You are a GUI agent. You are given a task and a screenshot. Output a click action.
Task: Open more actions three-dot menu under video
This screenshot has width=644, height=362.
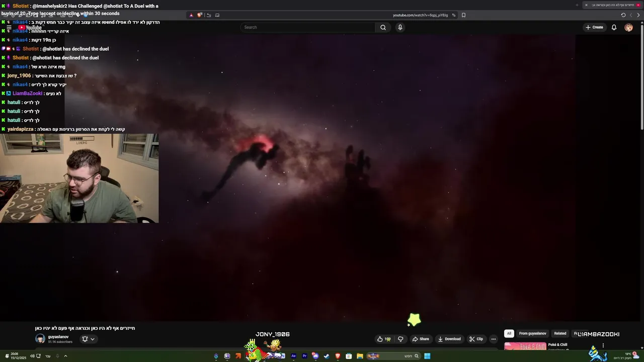coord(493,339)
